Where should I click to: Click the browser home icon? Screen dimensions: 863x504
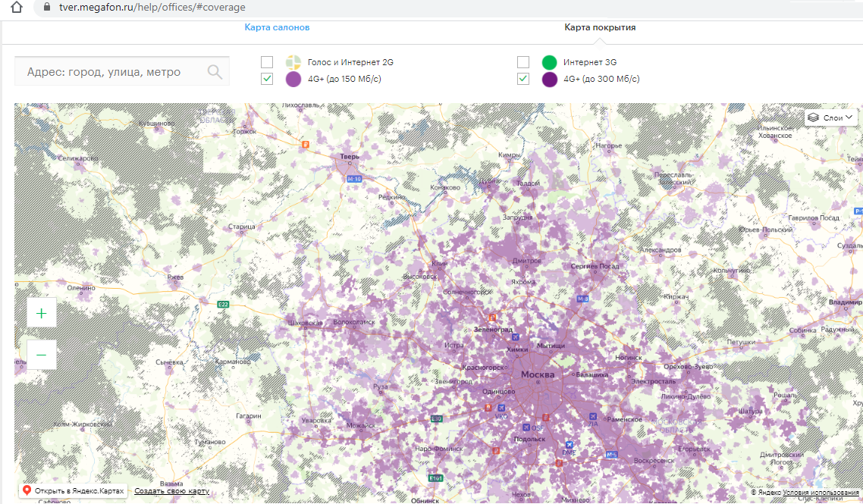pyautogui.click(x=18, y=7)
